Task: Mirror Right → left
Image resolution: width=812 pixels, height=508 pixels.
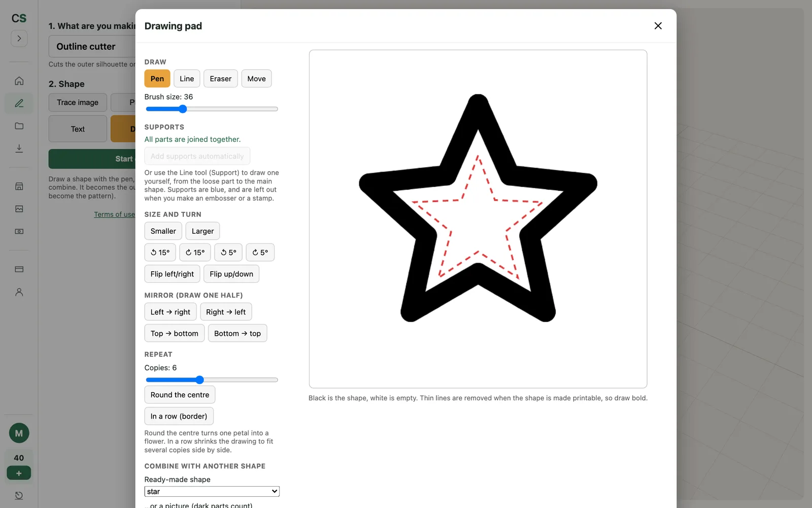Action: point(226,312)
